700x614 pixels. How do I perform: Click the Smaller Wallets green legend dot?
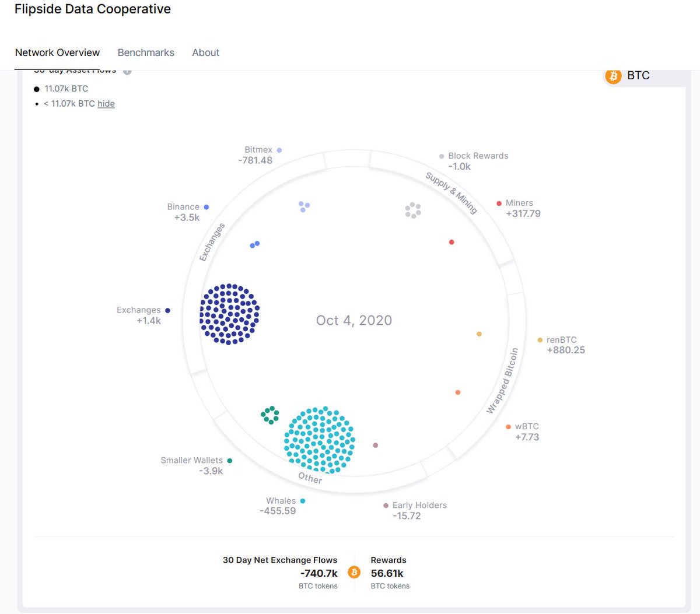[229, 461]
